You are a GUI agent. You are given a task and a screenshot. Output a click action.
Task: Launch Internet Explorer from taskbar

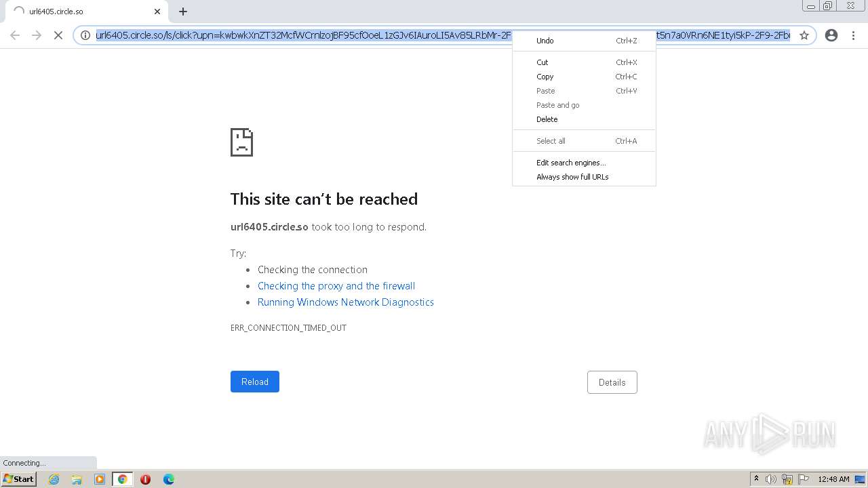(x=54, y=479)
